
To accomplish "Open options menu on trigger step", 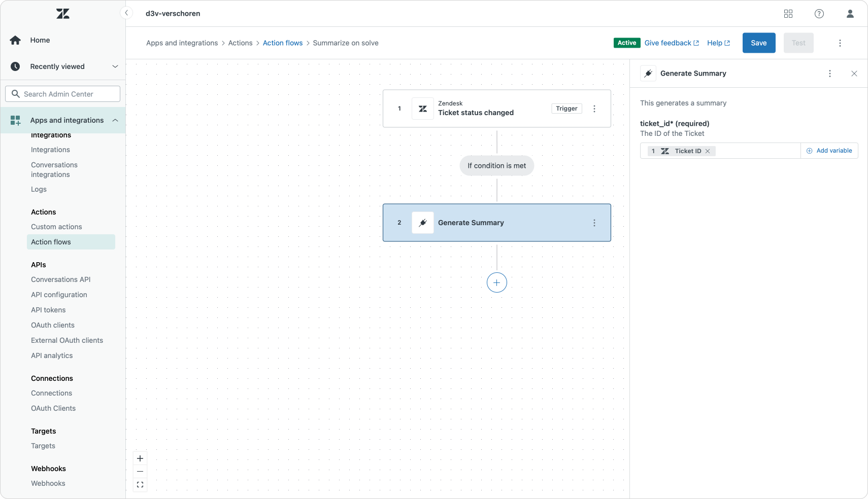I will tap(594, 109).
